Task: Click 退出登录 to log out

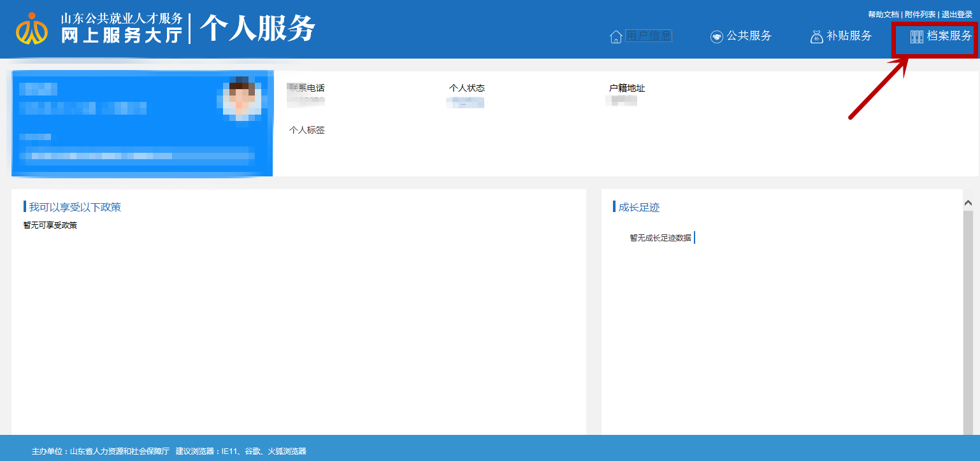Action: [957, 15]
